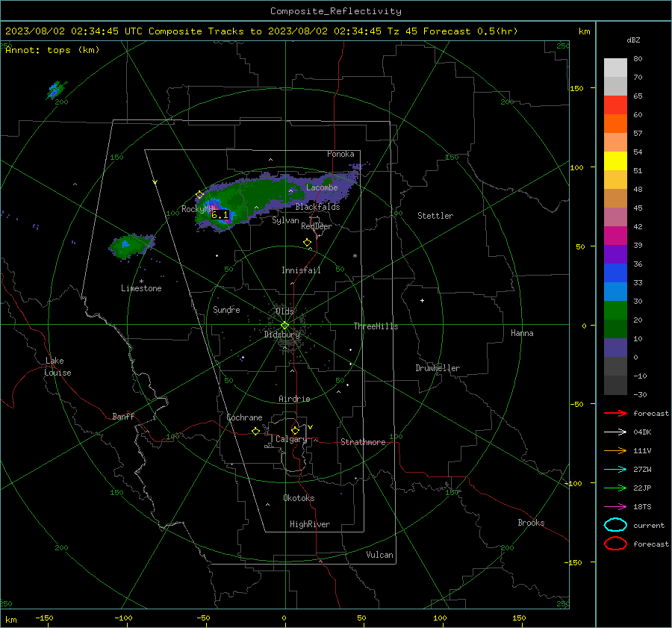The image size is (672, 628).
Task: Choose the cyan 27ZW arrow icon
Action: (x=615, y=470)
